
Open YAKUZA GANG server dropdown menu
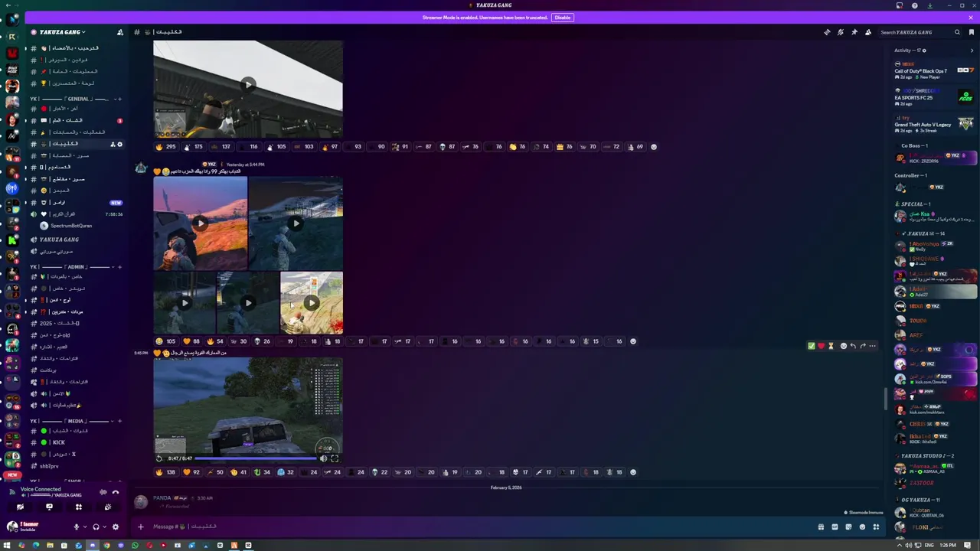(x=63, y=32)
